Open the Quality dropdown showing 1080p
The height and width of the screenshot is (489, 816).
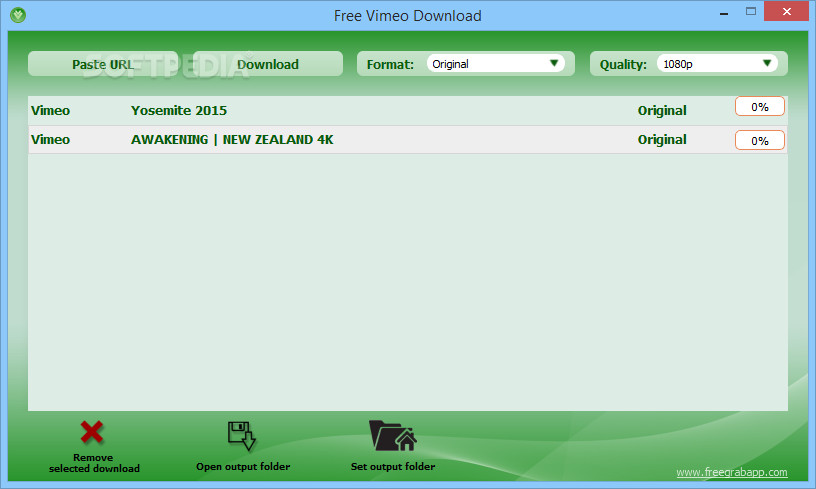pyautogui.click(x=717, y=63)
